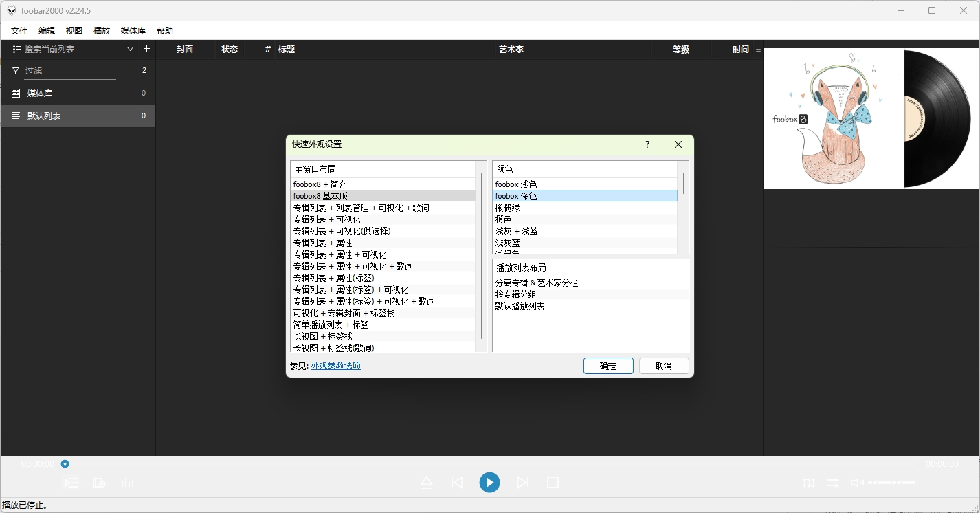Click the 等级 column header
The width and height of the screenshot is (980, 513).
point(680,50)
